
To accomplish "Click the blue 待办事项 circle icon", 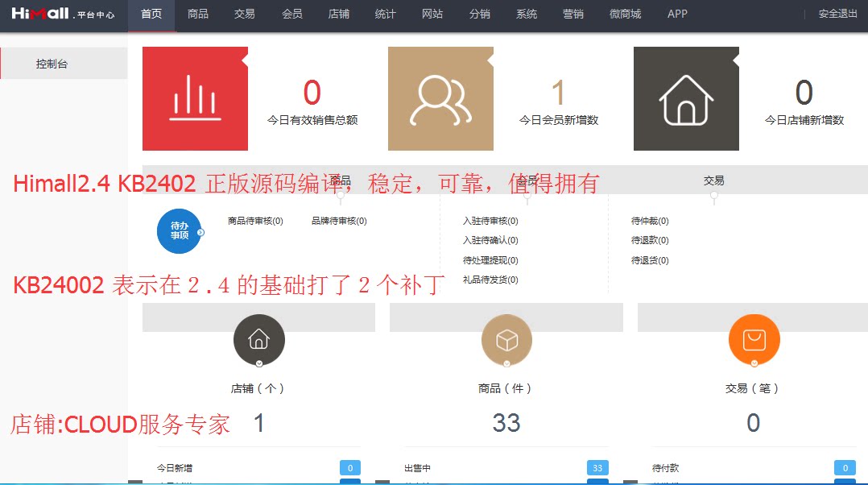I will click(x=179, y=231).
